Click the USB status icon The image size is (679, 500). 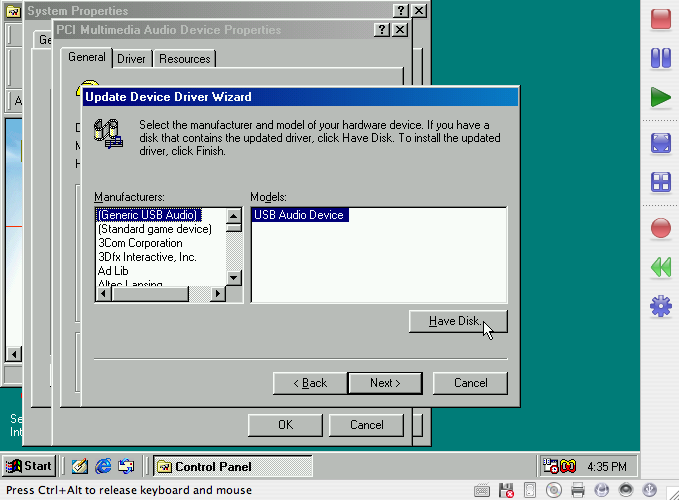(x=649, y=490)
